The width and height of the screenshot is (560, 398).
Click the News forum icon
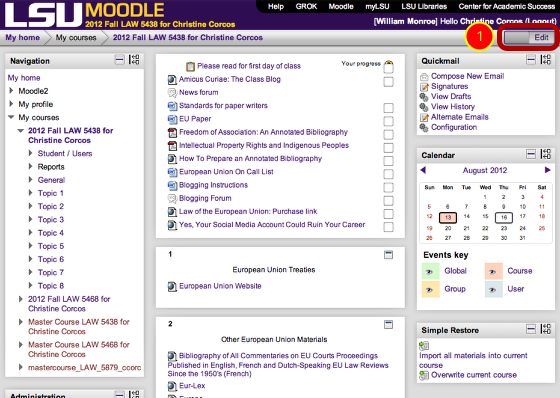172,93
